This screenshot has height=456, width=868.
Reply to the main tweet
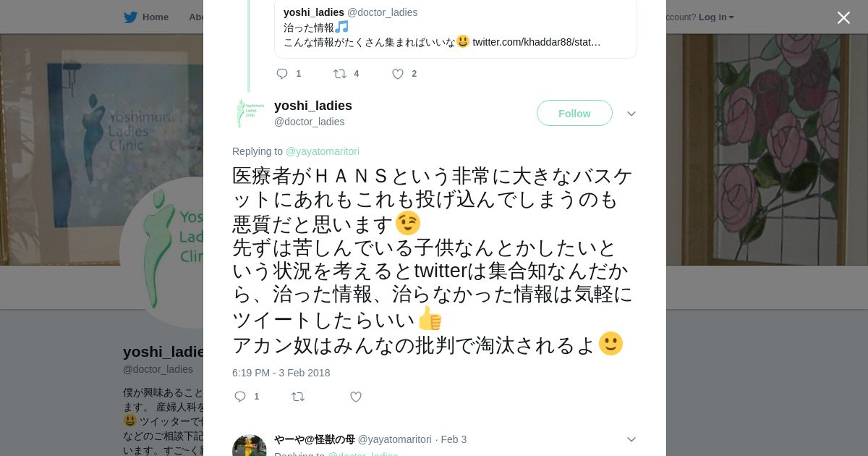[241, 397]
